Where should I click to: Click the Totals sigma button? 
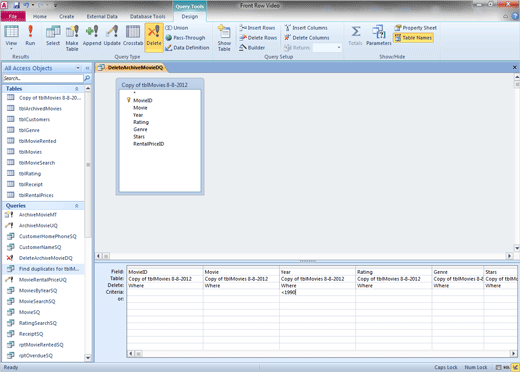[355, 35]
